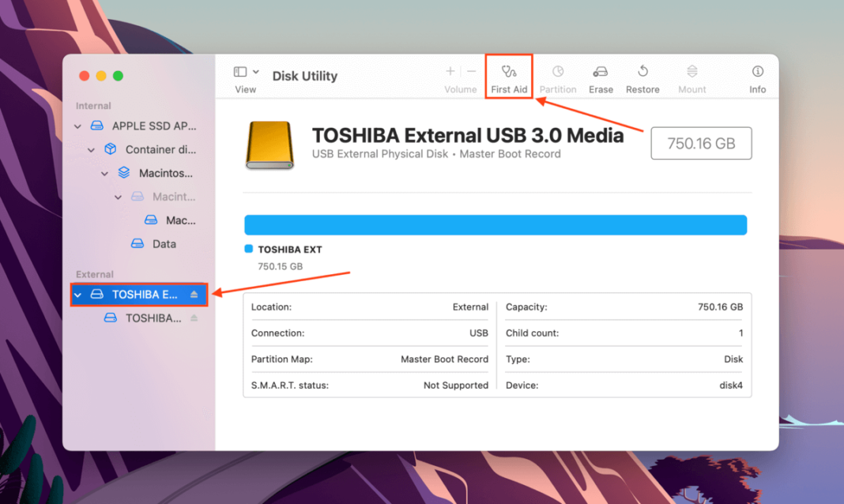844x504 pixels.
Task: Click the Mount toolbar icon
Action: (691, 77)
